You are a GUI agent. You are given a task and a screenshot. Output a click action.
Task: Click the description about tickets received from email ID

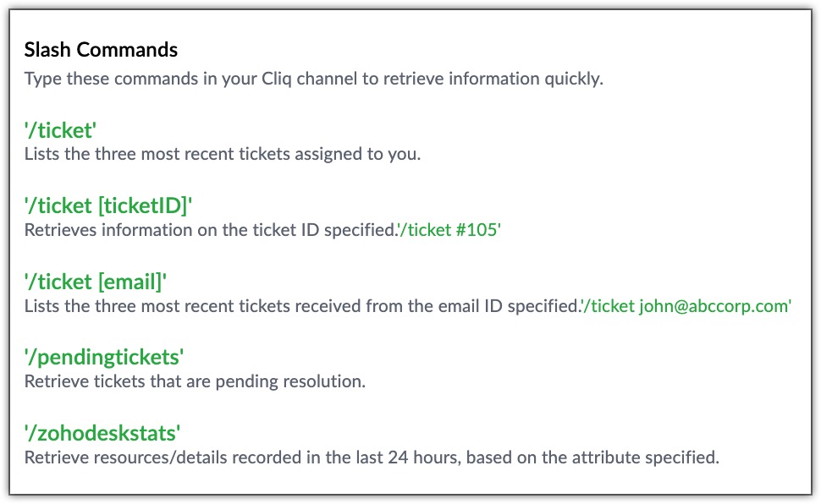pos(303,306)
